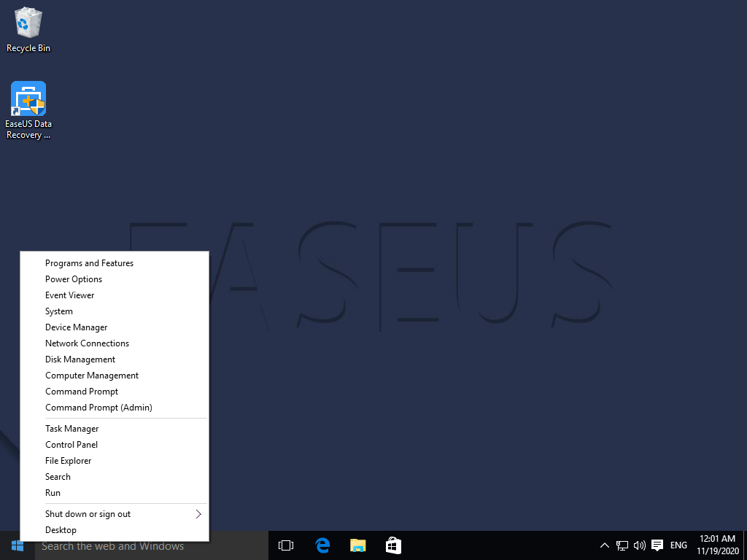Open Windows Store from taskbar
Viewport: 747px width, 560px height.
(393, 545)
